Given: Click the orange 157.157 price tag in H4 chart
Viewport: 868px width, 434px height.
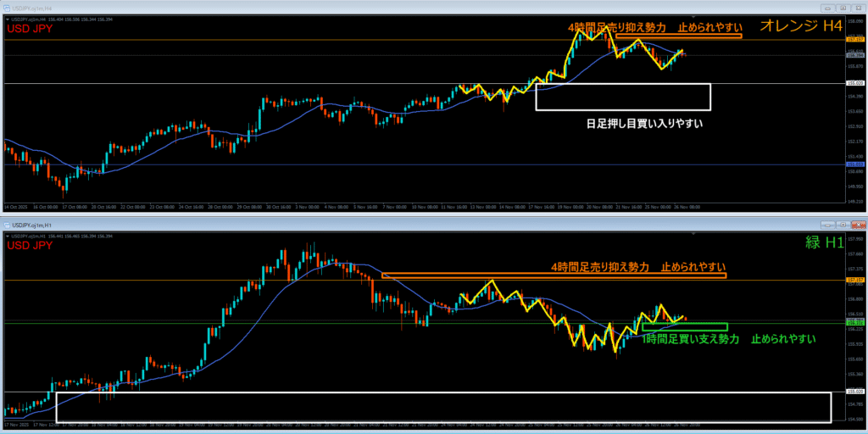Looking at the screenshot, I should (854, 40).
